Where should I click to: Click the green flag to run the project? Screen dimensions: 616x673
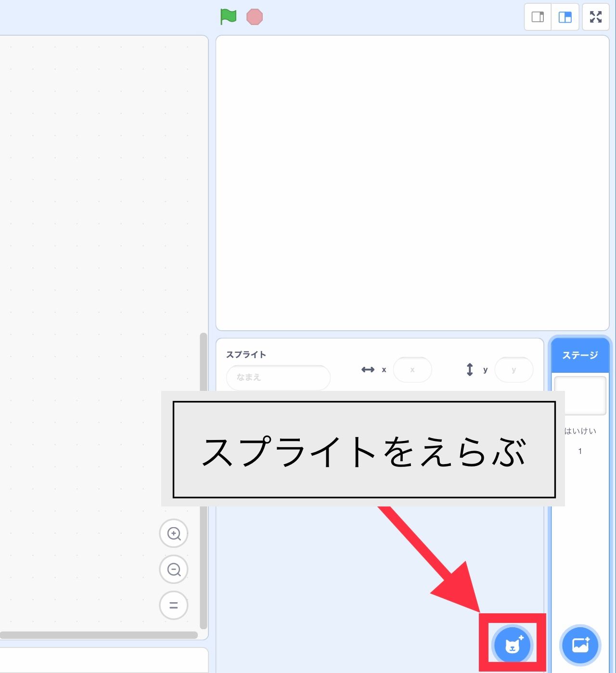tap(228, 17)
